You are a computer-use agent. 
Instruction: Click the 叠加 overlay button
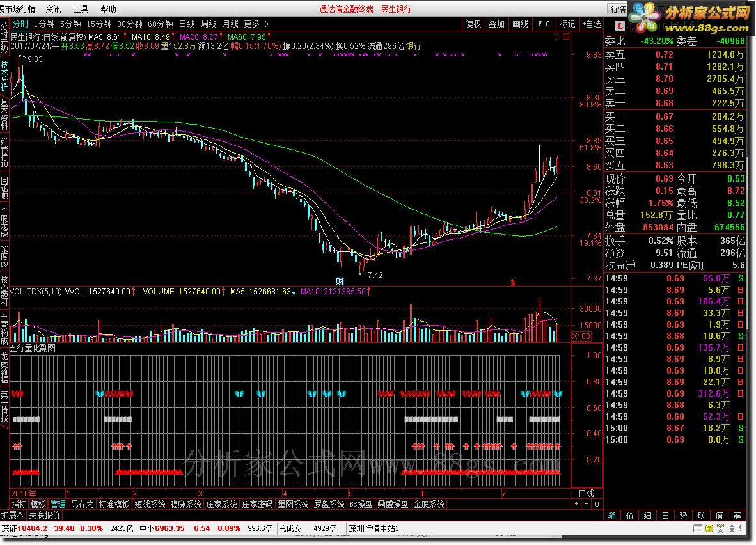(x=496, y=24)
